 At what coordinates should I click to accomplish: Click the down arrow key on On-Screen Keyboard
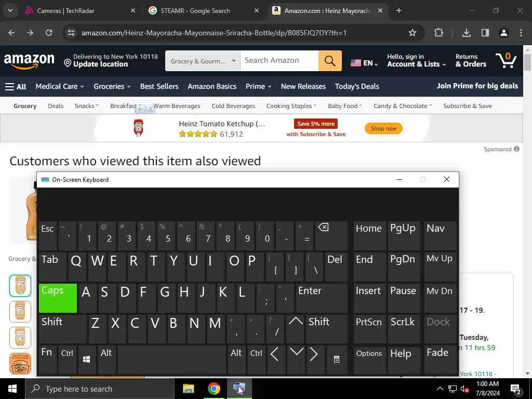[x=296, y=360]
